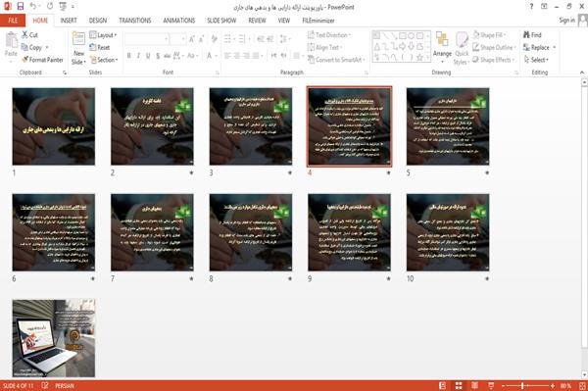Open the Select dropdown in Editing

coord(536,60)
